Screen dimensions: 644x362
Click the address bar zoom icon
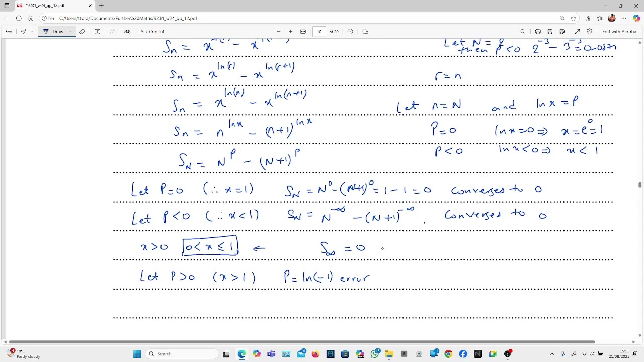point(562,18)
